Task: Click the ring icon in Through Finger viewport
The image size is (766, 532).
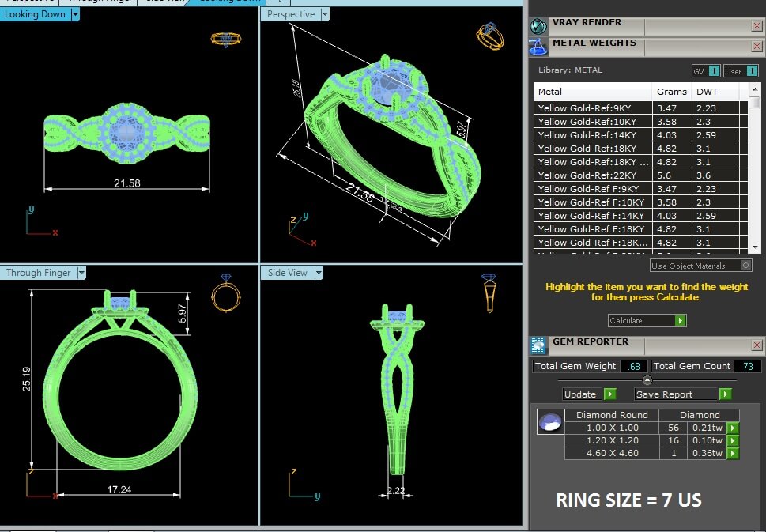Action: point(224,294)
